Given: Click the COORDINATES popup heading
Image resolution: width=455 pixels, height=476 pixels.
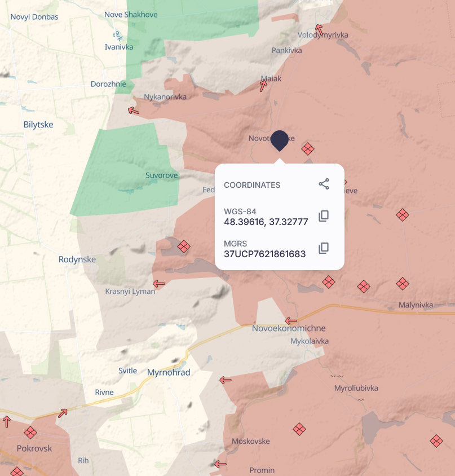Looking at the screenshot, I should click(x=252, y=185).
